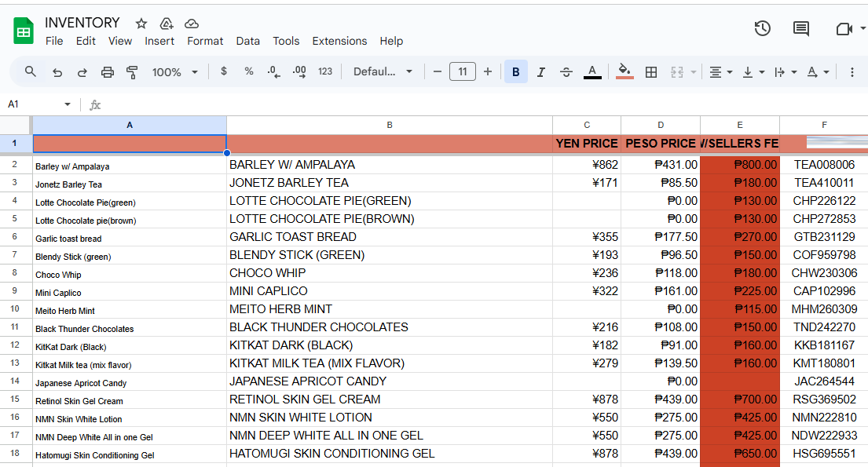868x467 pixels.
Task: Open the text color picker
Action: [x=592, y=72]
